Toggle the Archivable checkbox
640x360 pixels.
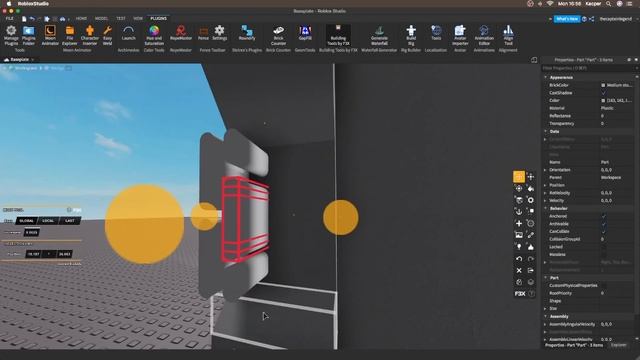[x=603, y=224]
